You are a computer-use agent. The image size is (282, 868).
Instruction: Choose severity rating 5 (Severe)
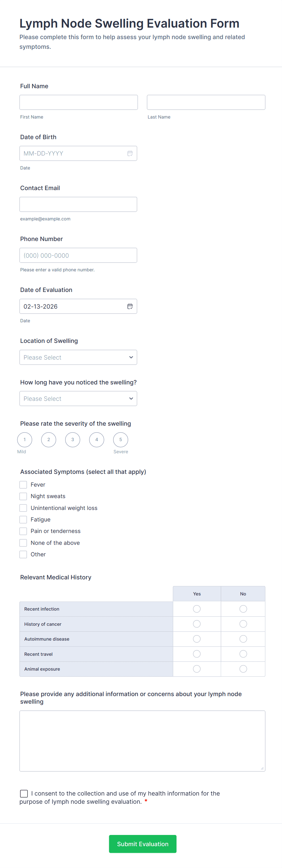pyautogui.click(x=121, y=440)
